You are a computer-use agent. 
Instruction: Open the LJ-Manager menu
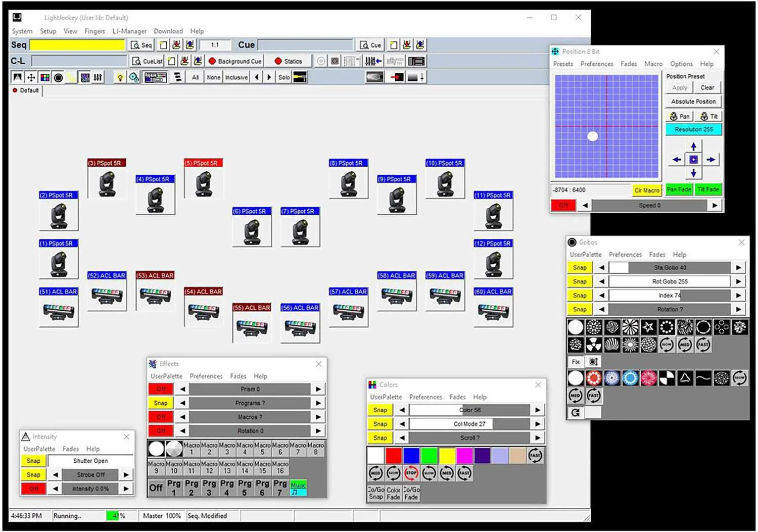point(129,31)
